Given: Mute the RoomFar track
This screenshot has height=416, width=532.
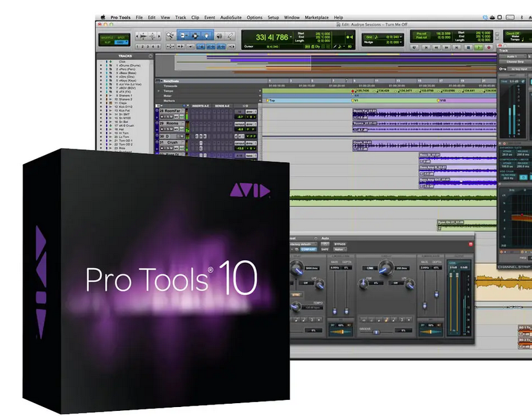Looking at the screenshot, I should coord(171,117).
